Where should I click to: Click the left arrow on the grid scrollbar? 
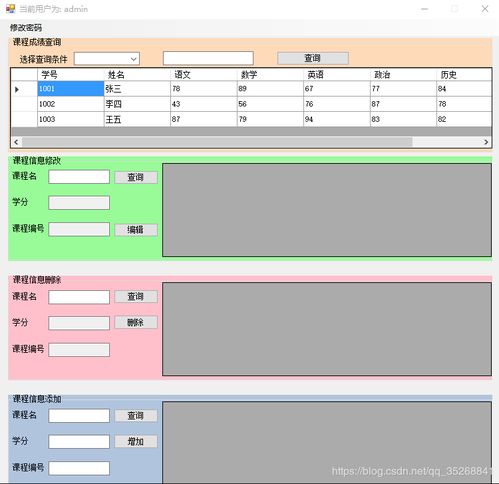(x=16, y=142)
